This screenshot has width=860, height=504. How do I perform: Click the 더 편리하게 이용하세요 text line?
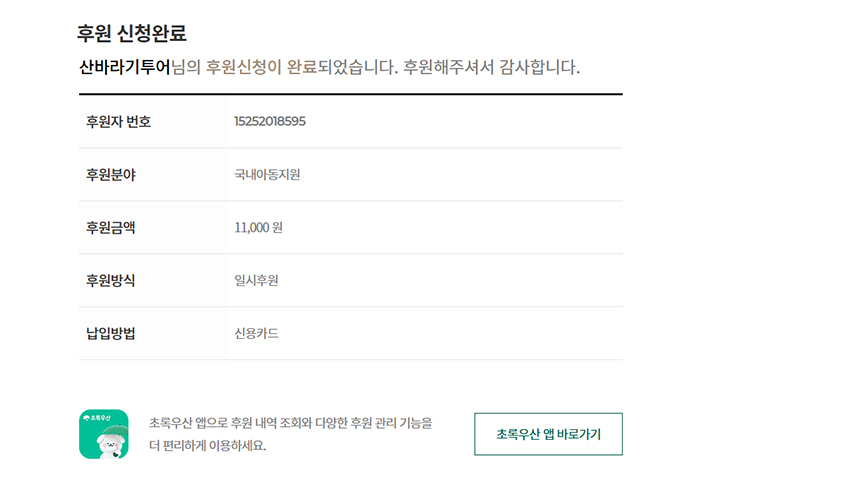coord(208,446)
